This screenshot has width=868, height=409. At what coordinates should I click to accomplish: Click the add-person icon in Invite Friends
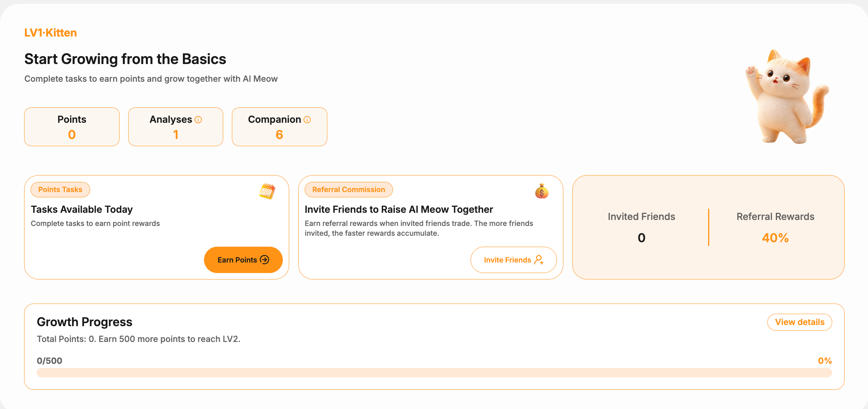(x=539, y=260)
